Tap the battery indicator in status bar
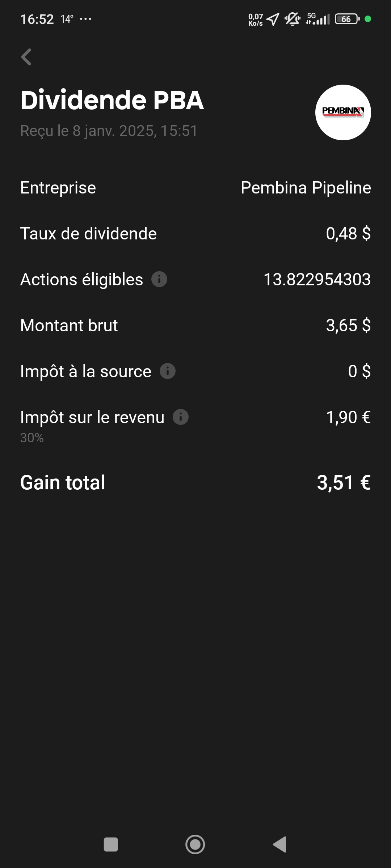 (347, 19)
